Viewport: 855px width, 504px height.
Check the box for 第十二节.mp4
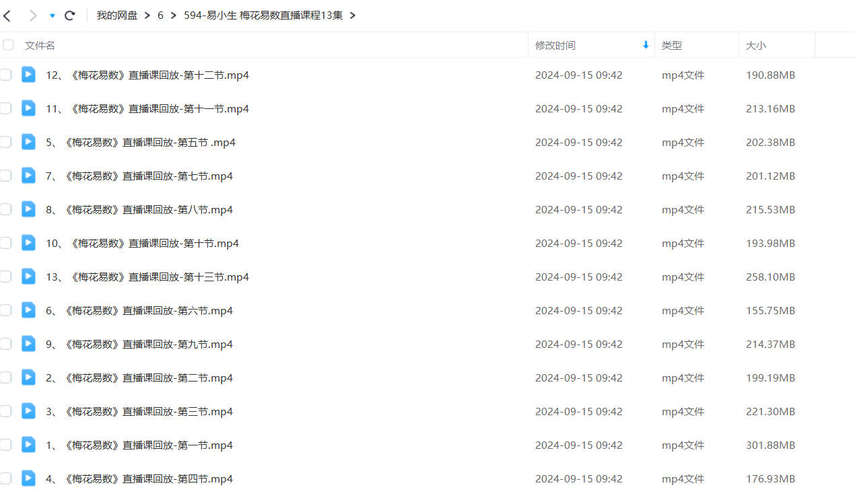tap(5, 75)
